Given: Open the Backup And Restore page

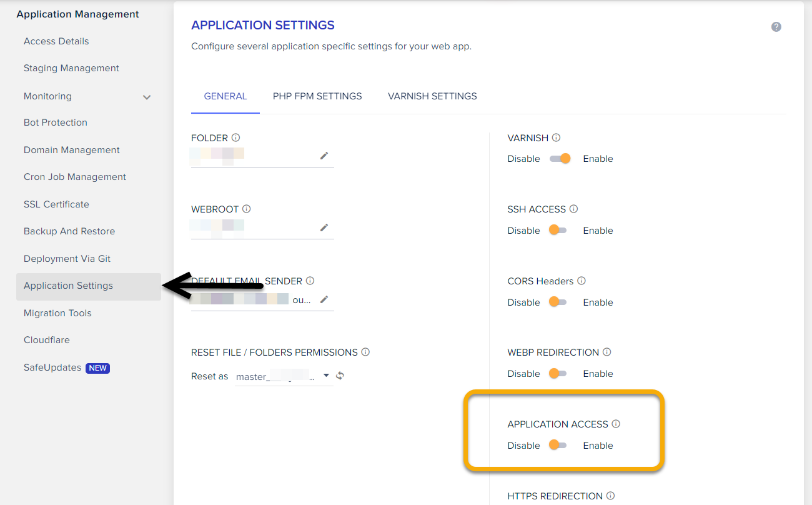Looking at the screenshot, I should coord(69,231).
